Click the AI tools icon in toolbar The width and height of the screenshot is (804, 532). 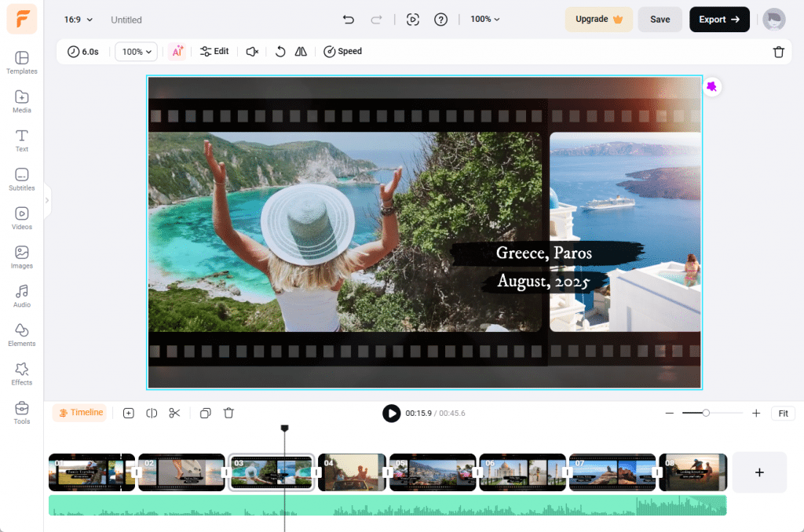tap(177, 52)
